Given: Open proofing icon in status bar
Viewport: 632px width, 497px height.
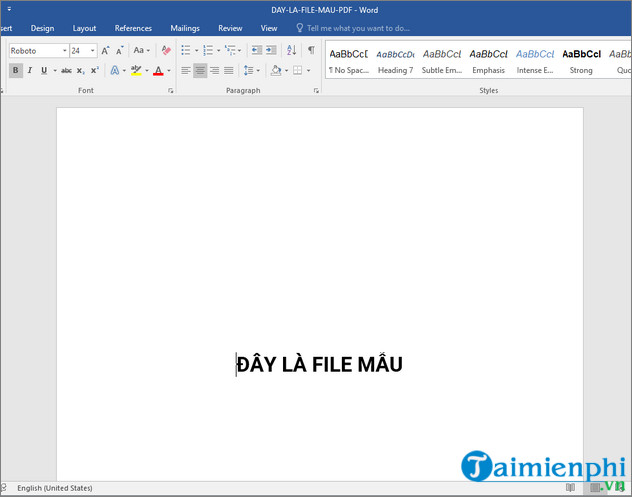Looking at the screenshot, I should (3, 488).
